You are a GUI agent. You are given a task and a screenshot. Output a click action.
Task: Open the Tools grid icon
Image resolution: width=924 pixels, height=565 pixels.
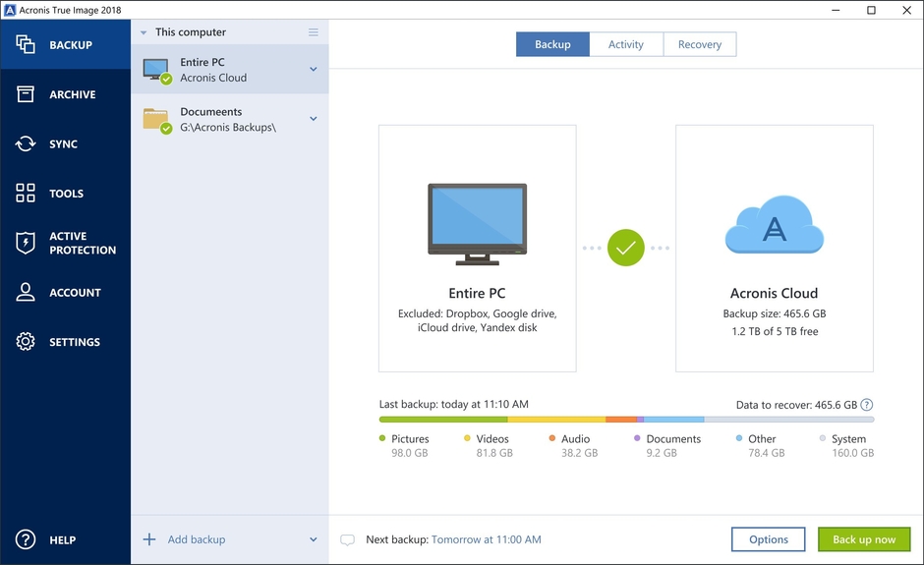point(26,194)
